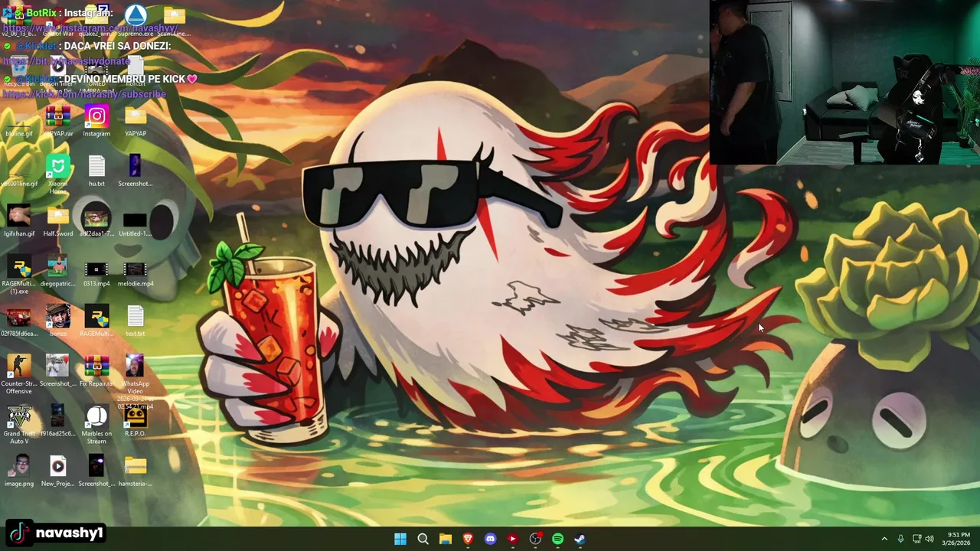The width and height of the screenshot is (980, 551).
Task: Select the Fix Repair.rar archive
Action: pos(96,371)
